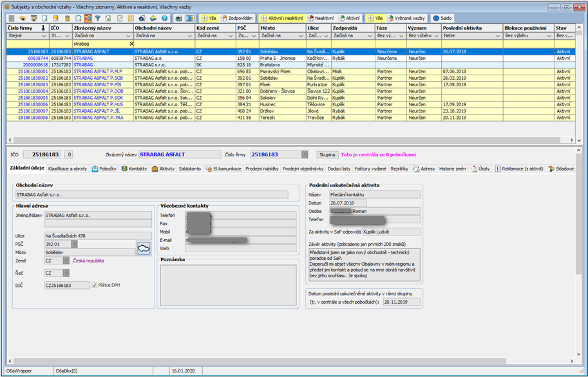This screenshot has width=588, height=377.
Task: Open the Faktury vydané tab
Action: click(x=370, y=169)
